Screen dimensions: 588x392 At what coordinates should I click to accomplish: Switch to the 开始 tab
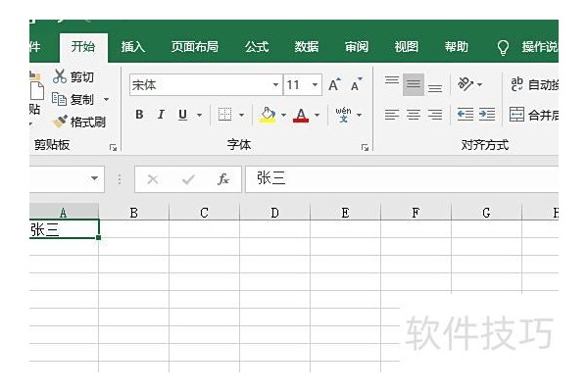click(83, 47)
